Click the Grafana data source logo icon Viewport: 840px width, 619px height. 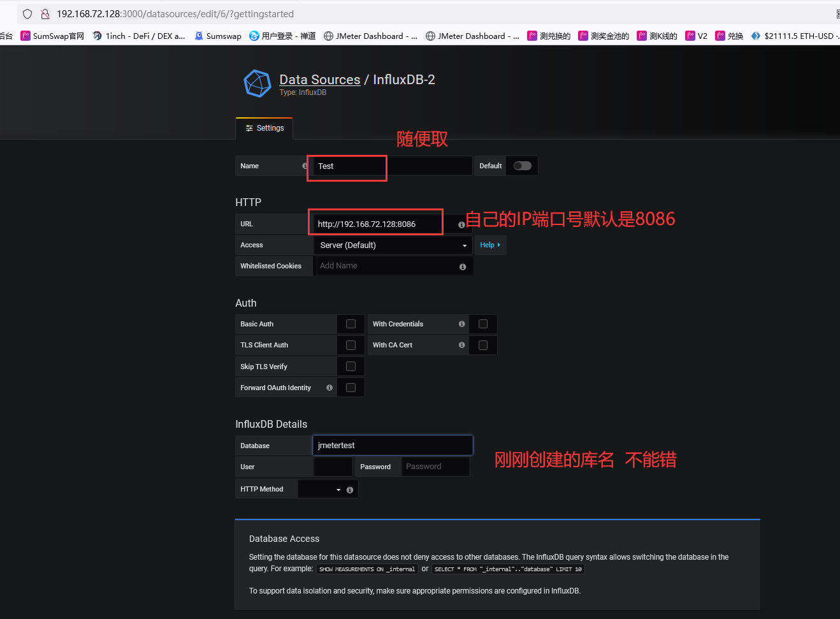tap(257, 84)
